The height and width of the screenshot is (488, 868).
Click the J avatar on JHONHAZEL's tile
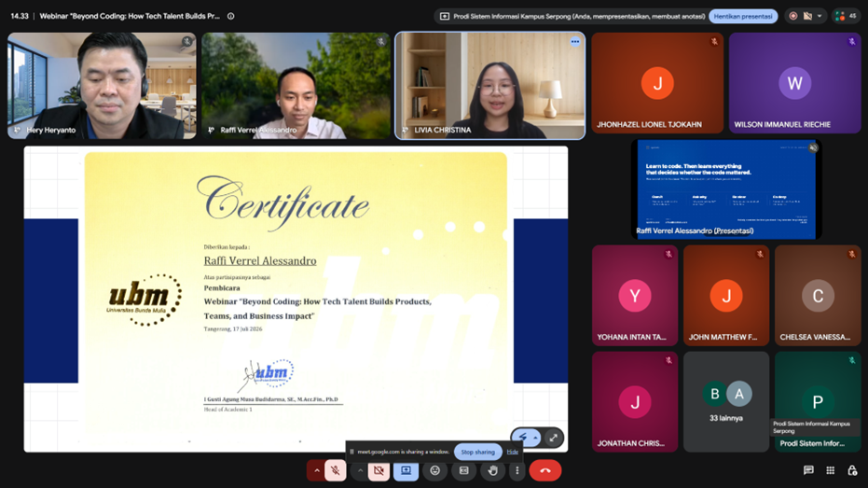(x=657, y=83)
